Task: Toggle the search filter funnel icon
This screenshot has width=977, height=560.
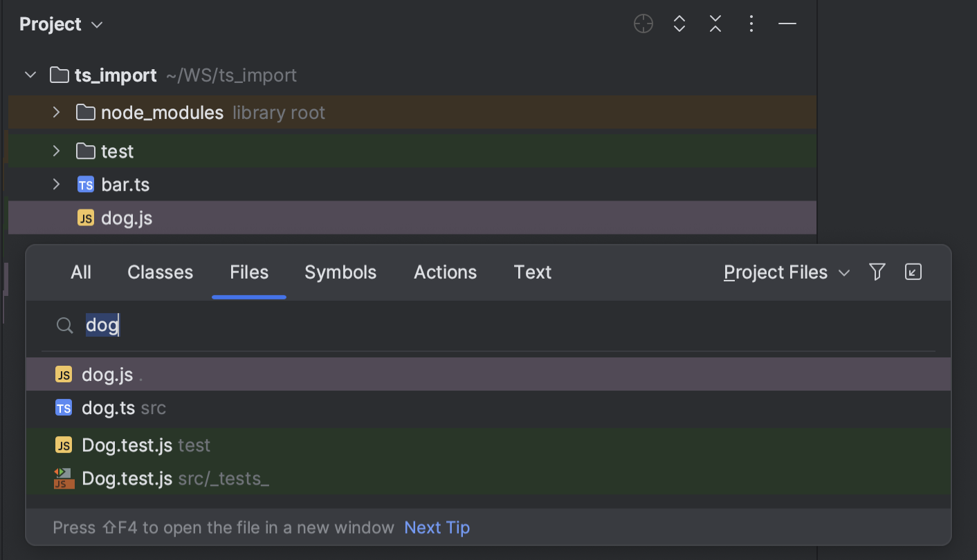Action: click(x=877, y=272)
